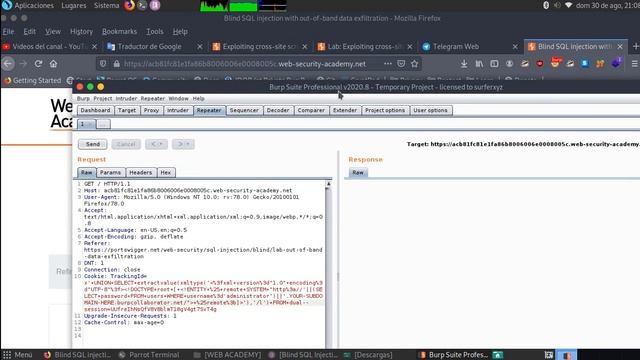Open Burp Suite Dashboard tab
The image size is (640, 360).
96,110
